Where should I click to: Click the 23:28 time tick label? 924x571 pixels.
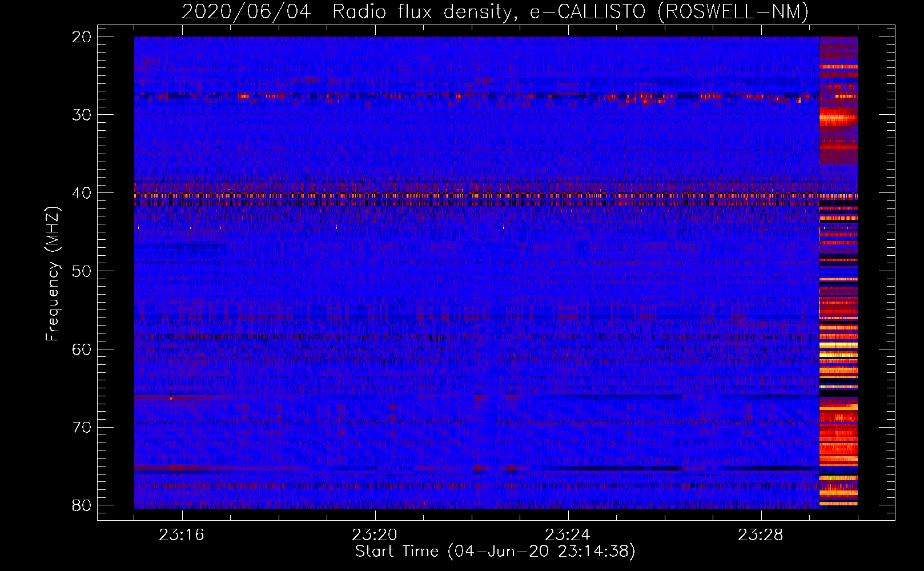click(760, 535)
